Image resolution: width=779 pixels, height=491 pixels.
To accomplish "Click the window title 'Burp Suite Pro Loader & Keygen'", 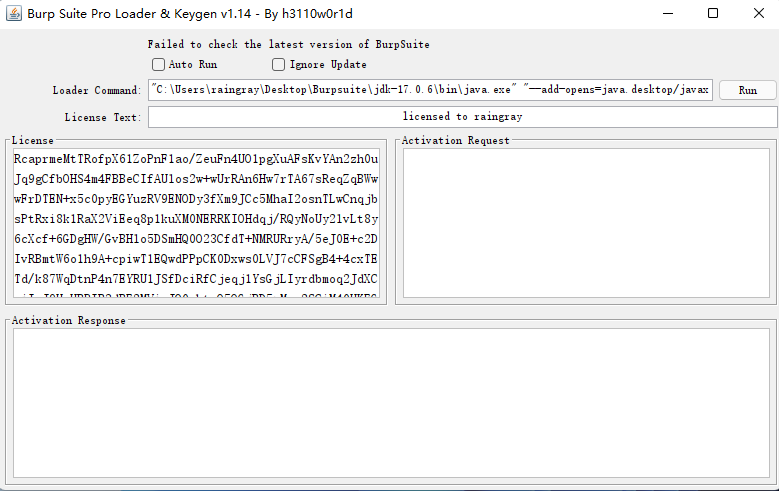I will 190,14.
